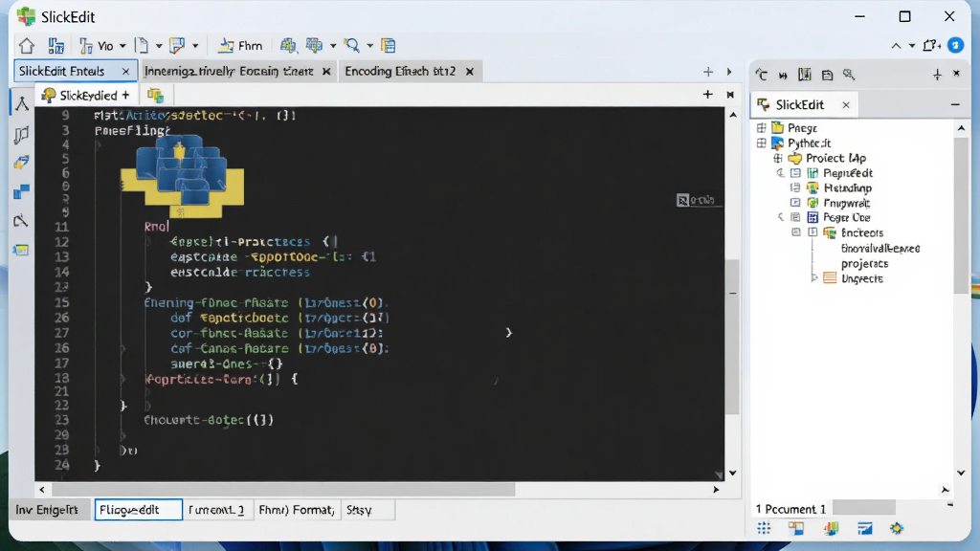Screen dimensions: 980x551
Task: Select the 'Pepneedt' tree item
Action: (x=848, y=173)
